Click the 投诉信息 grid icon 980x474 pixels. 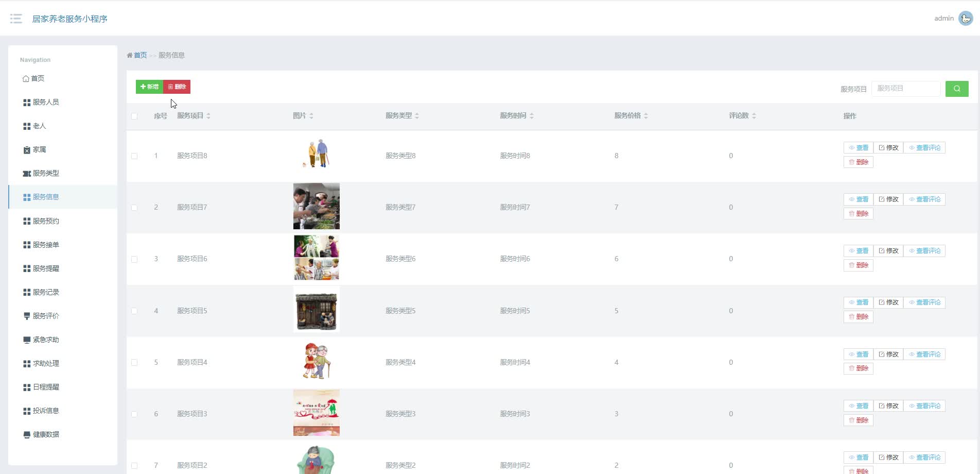27,411
